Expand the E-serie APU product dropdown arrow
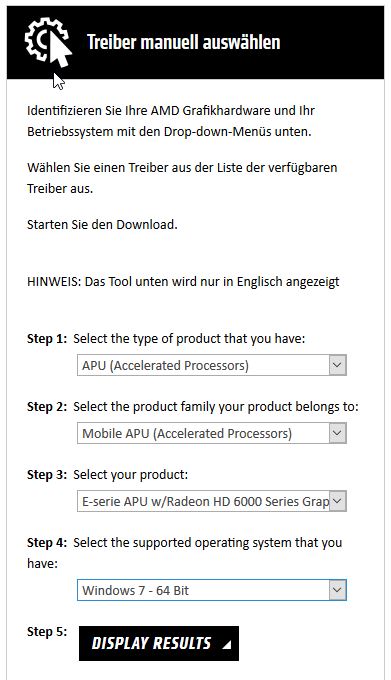The height and width of the screenshot is (680, 391). (337, 501)
